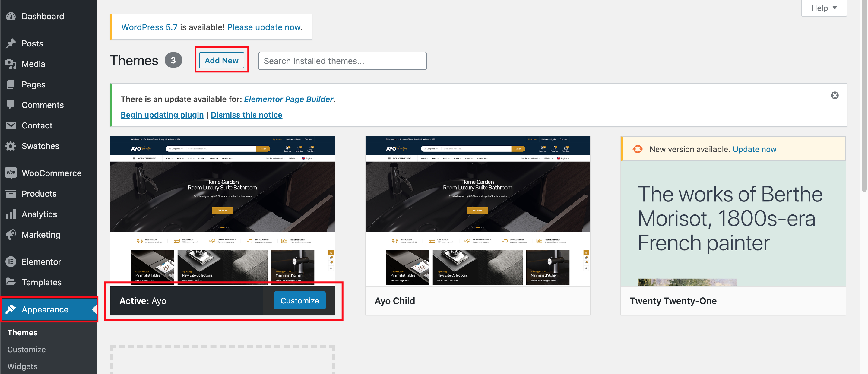Click the Media library icon
868x374 pixels.
(x=11, y=64)
